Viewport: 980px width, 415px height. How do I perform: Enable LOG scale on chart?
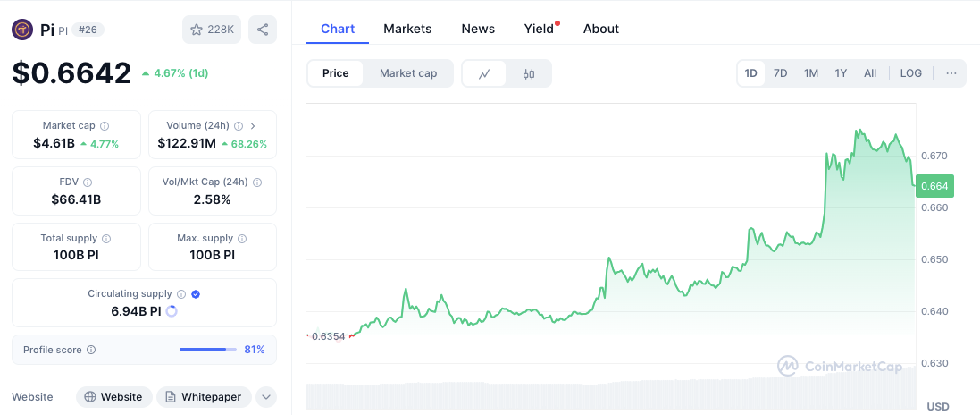(x=911, y=73)
